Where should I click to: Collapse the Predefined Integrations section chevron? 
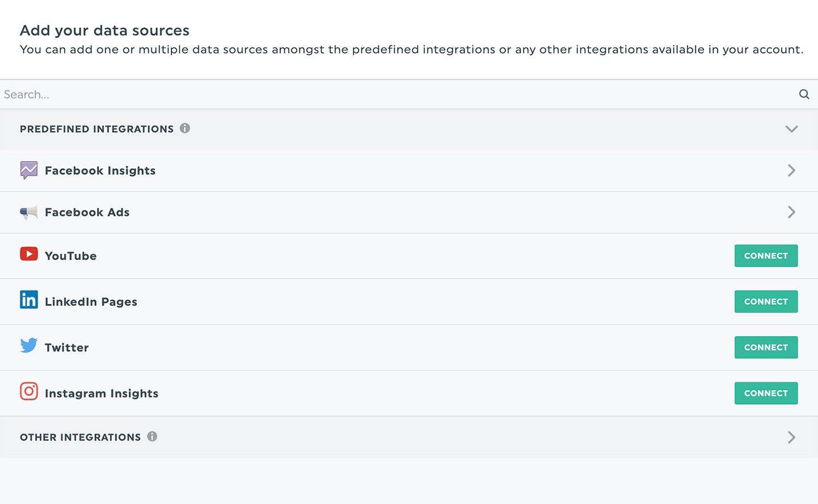point(791,129)
